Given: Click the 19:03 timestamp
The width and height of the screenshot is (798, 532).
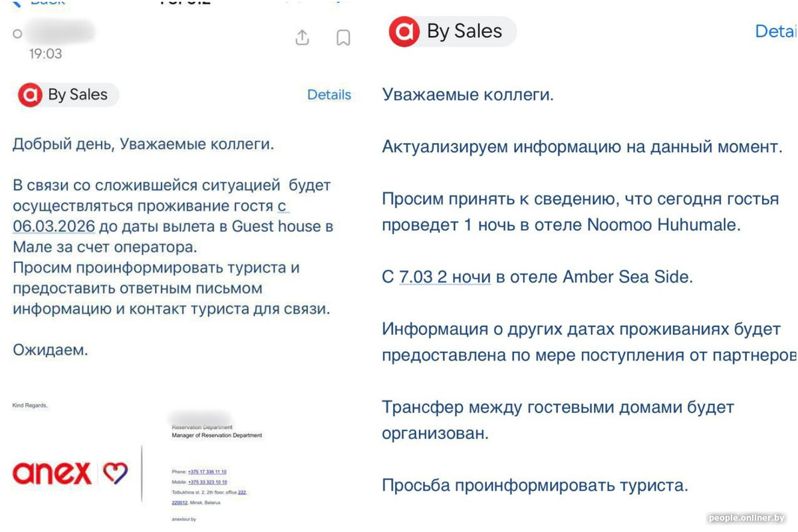Looking at the screenshot, I should click(45, 54).
